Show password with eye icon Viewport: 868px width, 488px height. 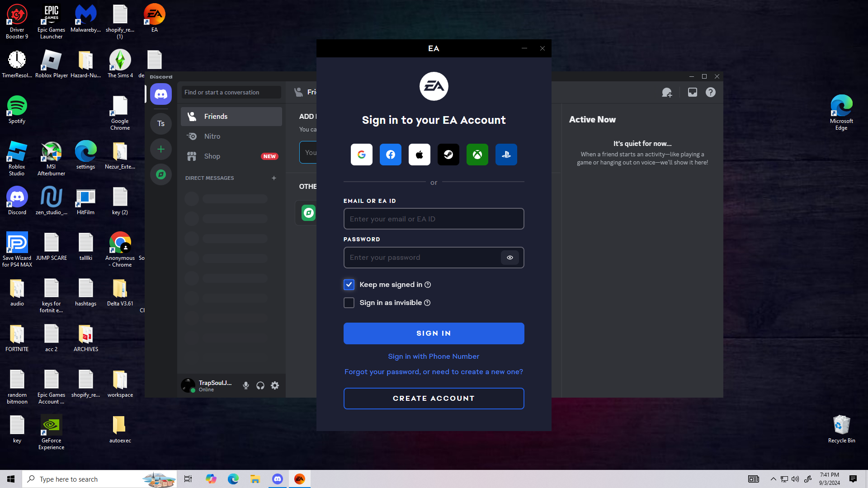[509, 258]
